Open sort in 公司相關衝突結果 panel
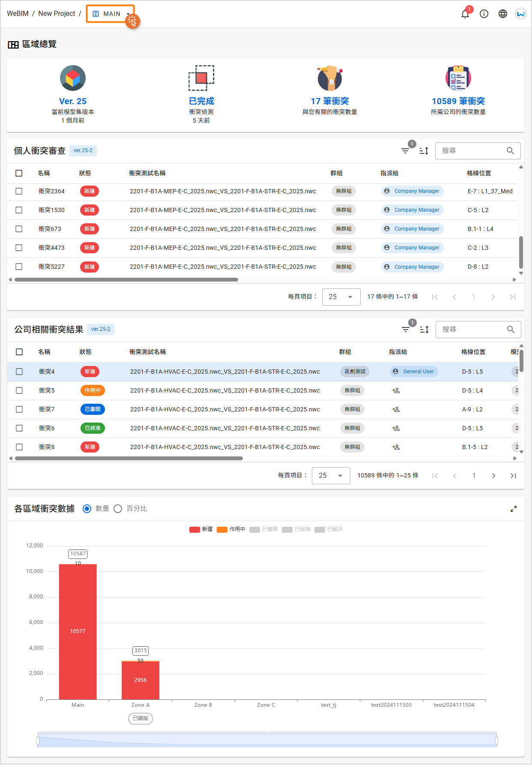The height and width of the screenshot is (765, 532). (x=424, y=330)
